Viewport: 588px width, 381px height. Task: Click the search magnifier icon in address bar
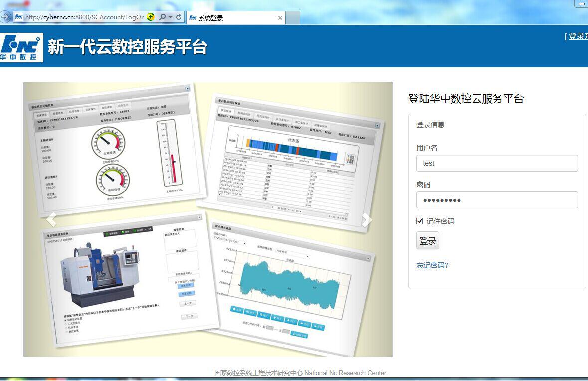pos(163,17)
